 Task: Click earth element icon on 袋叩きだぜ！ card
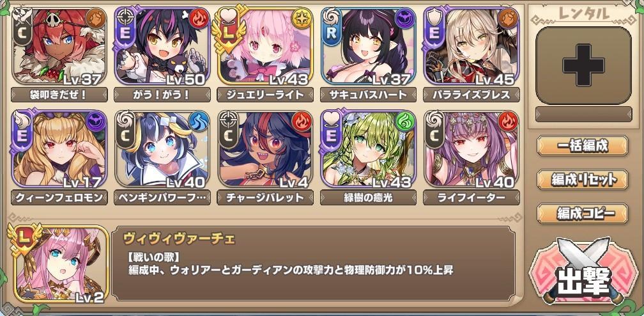point(96,19)
